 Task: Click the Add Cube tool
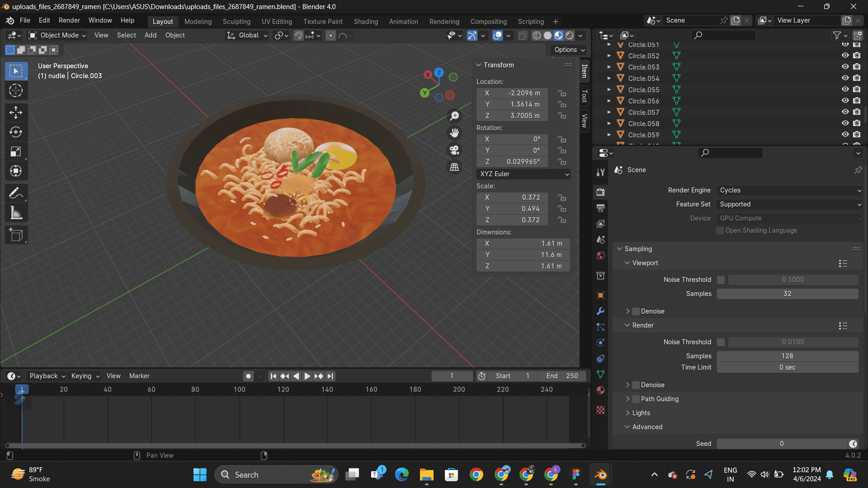click(16, 235)
